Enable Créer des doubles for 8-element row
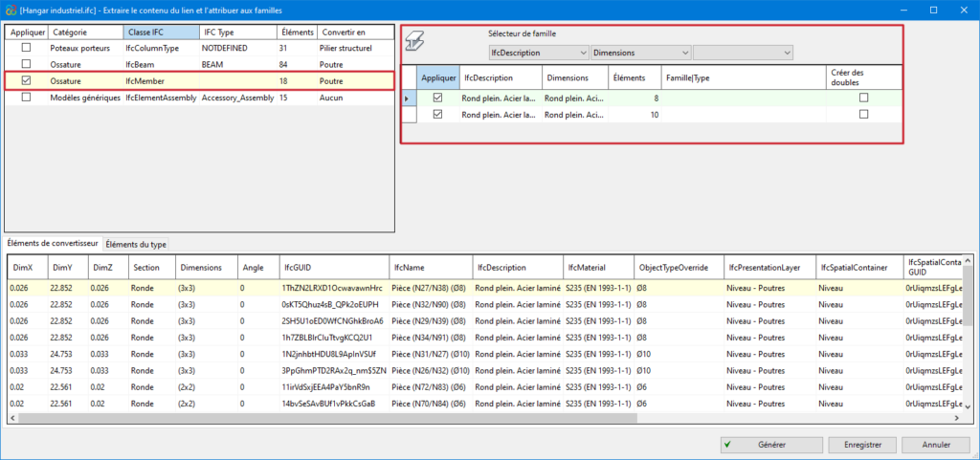This screenshot has height=460, width=980. click(x=864, y=98)
